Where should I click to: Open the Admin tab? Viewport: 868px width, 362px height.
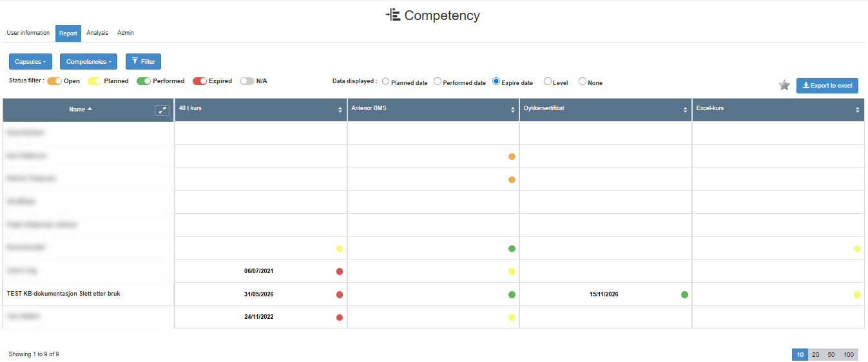click(126, 33)
